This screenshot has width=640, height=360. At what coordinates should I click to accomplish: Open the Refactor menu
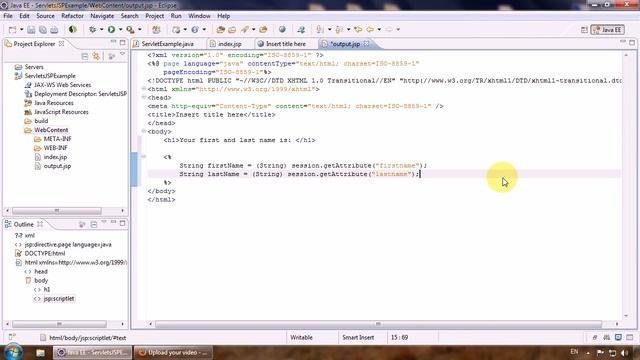click(x=72, y=16)
